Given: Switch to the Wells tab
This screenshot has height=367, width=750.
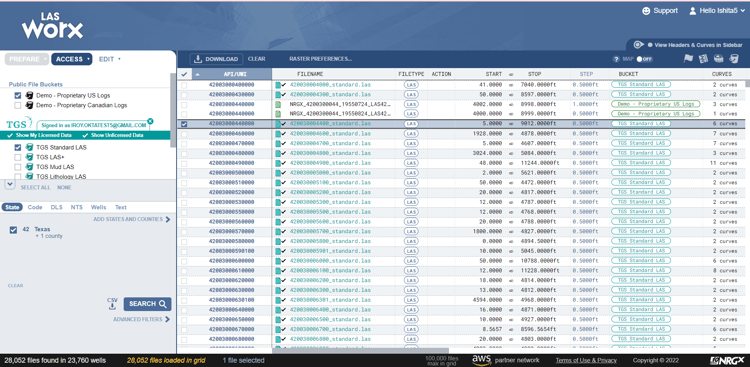Looking at the screenshot, I should (x=99, y=207).
